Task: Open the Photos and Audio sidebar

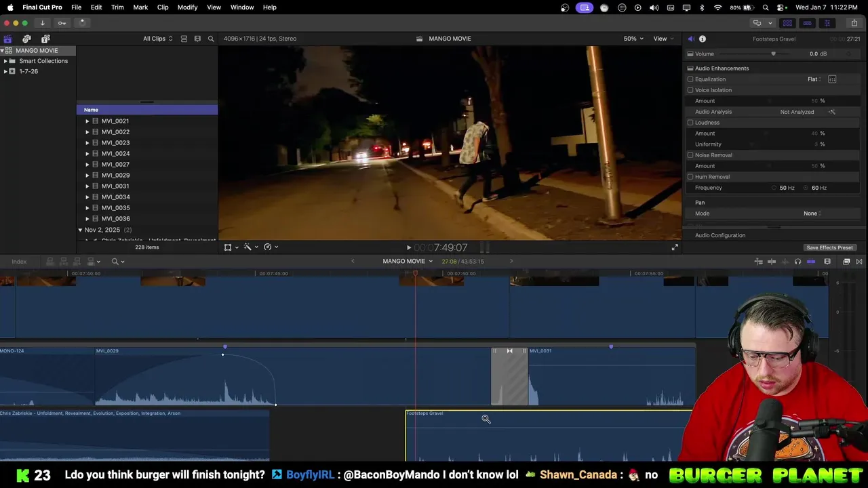Action: 26,39
